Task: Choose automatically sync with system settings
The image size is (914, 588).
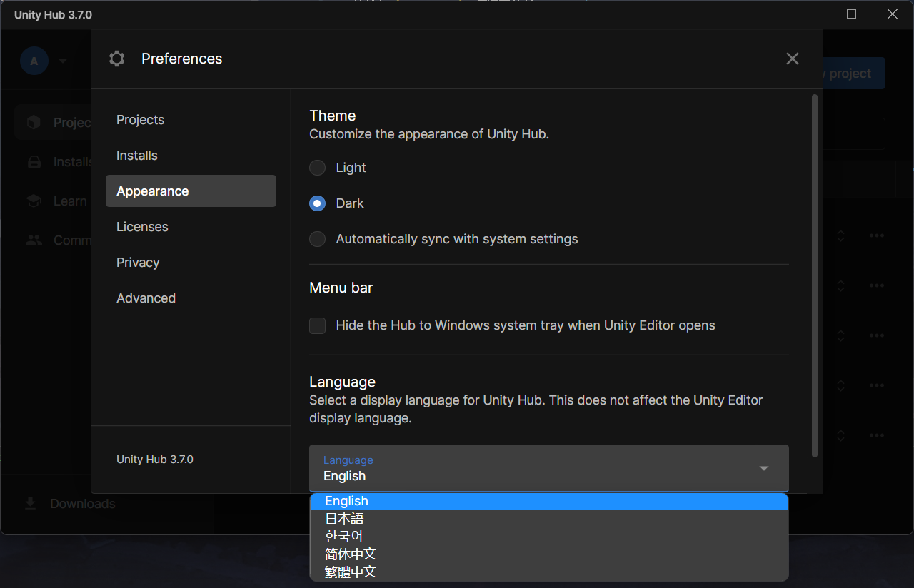Action: pos(317,239)
